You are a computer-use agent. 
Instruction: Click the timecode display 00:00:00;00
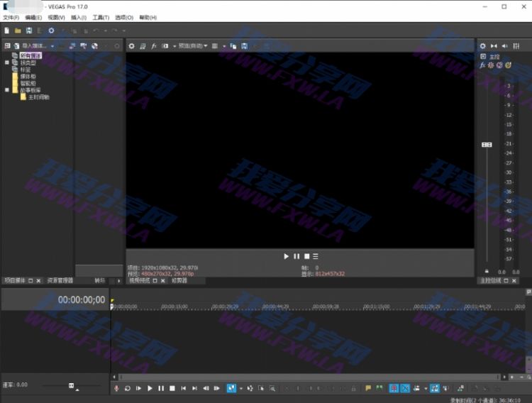click(82, 300)
